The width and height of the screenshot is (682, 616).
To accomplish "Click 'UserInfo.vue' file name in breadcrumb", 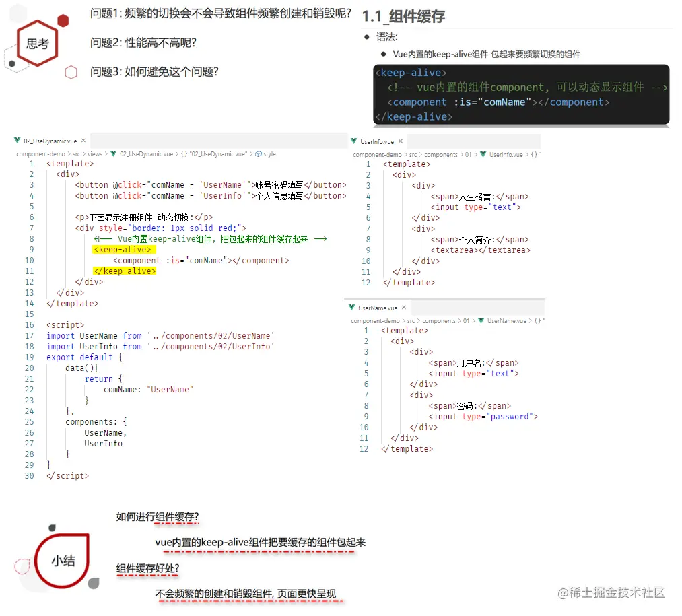I will click(506, 154).
